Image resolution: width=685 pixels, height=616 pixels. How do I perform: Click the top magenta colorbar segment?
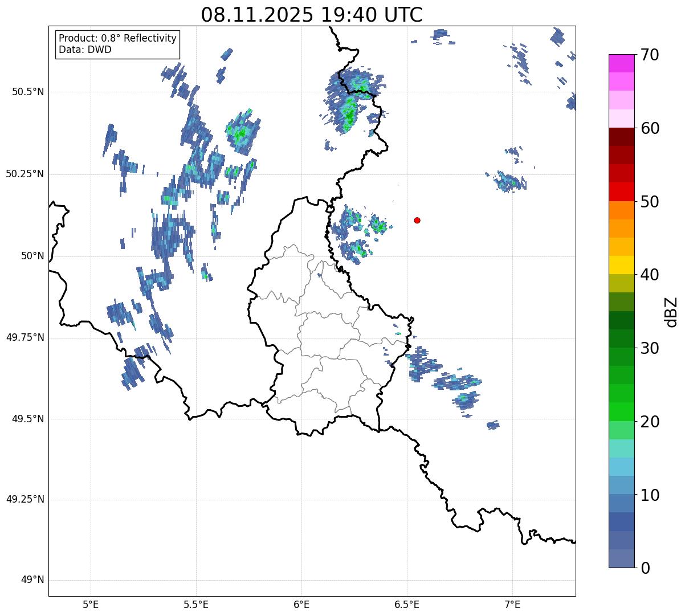[622, 63]
